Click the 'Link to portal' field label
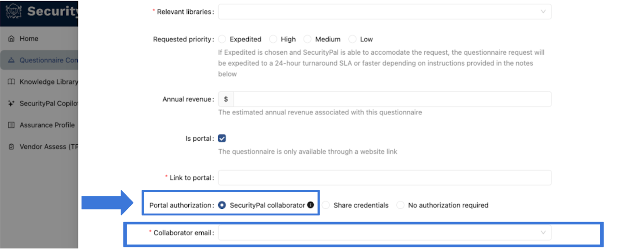The width and height of the screenshot is (644, 249). (192, 178)
